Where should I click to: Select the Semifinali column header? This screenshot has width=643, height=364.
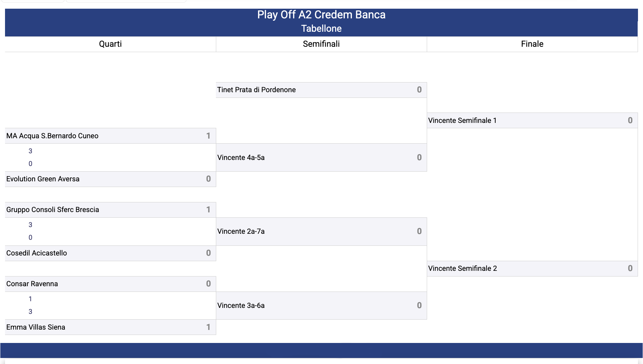321,44
